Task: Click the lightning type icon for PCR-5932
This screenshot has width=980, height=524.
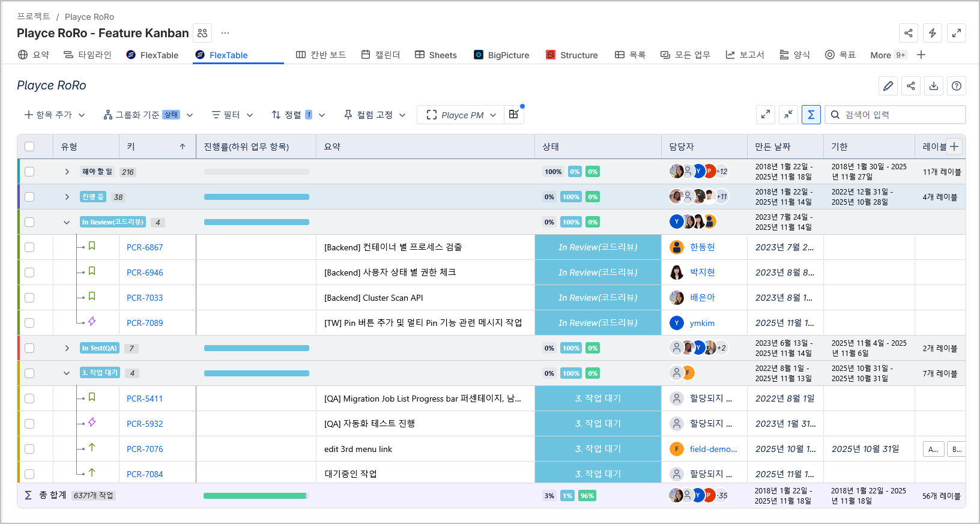Action: pos(92,423)
